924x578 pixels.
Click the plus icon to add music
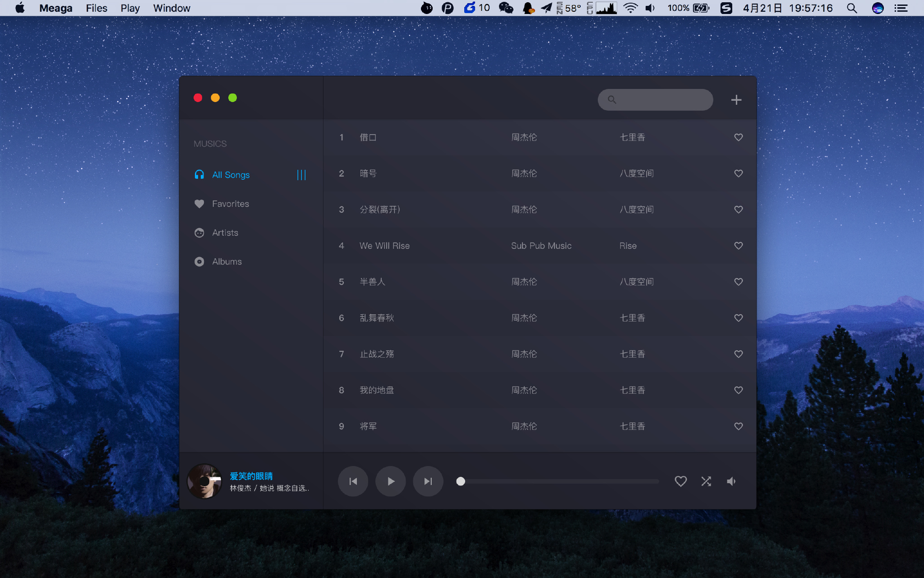(x=736, y=100)
